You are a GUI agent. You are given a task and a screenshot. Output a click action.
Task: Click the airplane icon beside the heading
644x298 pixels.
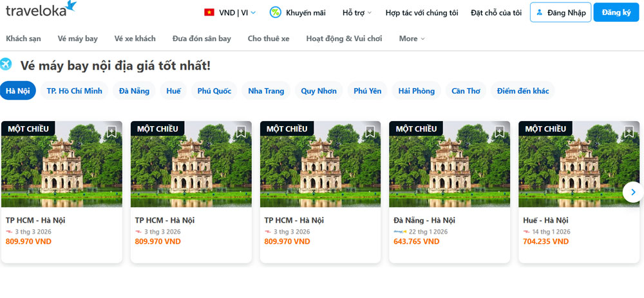[6, 64]
